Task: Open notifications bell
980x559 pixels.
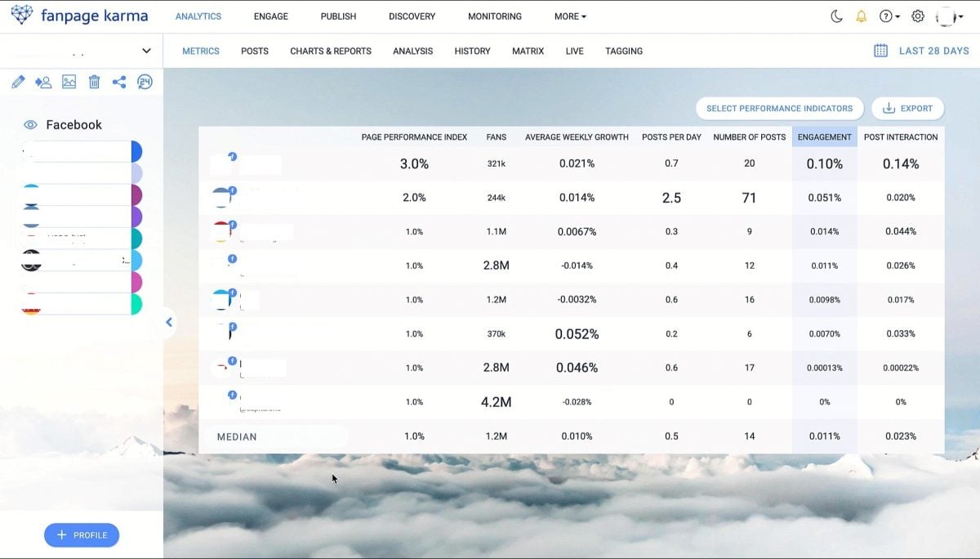Action: tap(861, 16)
